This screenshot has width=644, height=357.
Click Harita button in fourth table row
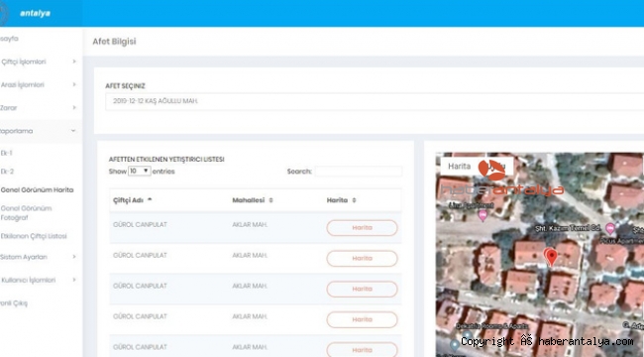coord(362,319)
